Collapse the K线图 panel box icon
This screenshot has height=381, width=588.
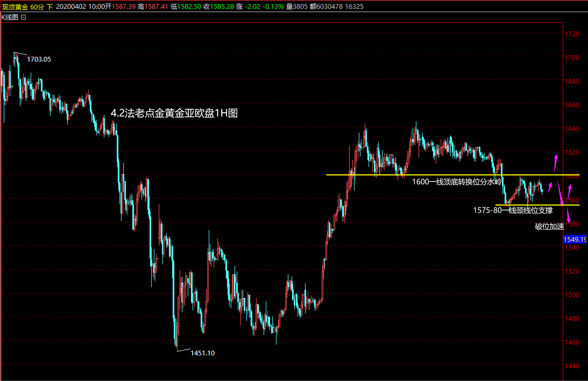tap(23, 17)
